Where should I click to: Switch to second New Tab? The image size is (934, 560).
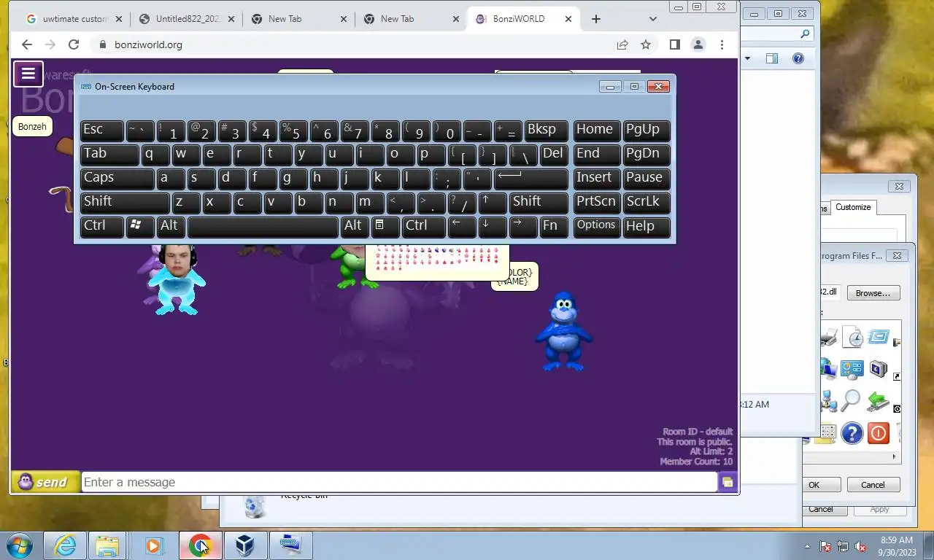coord(411,19)
